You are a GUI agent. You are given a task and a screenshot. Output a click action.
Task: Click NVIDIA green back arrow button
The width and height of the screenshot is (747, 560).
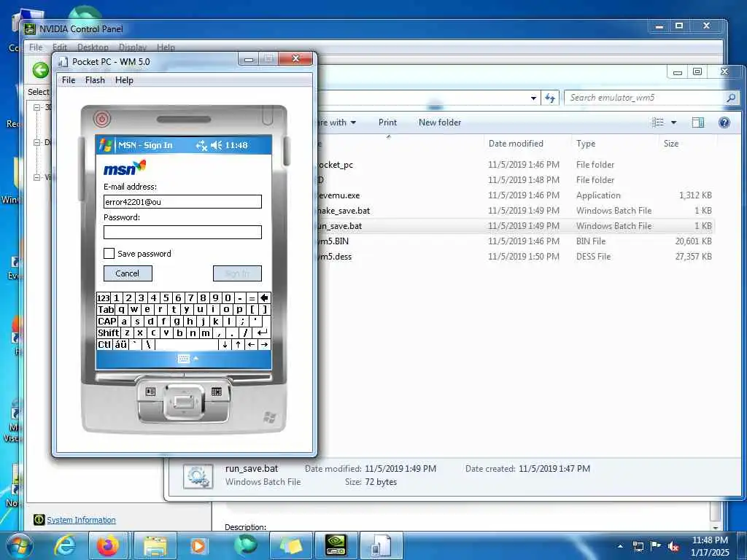(x=41, y=71)
